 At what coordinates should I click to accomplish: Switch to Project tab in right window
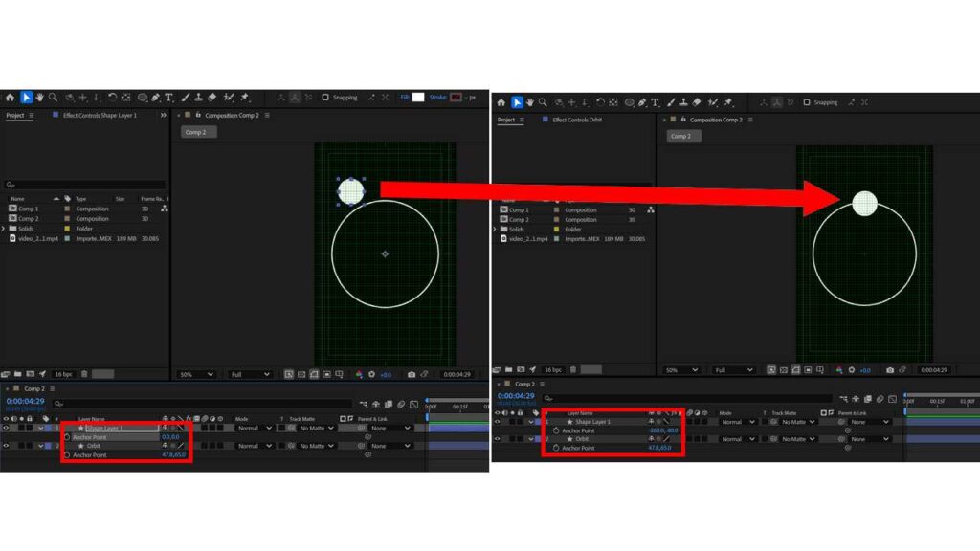[506, 120]
